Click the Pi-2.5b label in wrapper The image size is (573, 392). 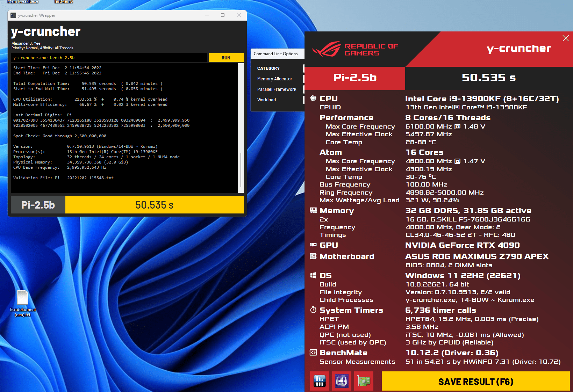click(x=38, y=205)
